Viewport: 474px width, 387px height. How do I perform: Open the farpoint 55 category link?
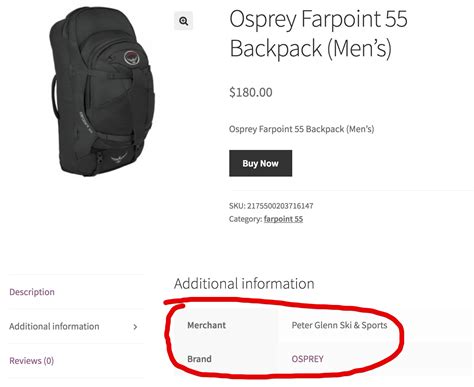point(283,219)
